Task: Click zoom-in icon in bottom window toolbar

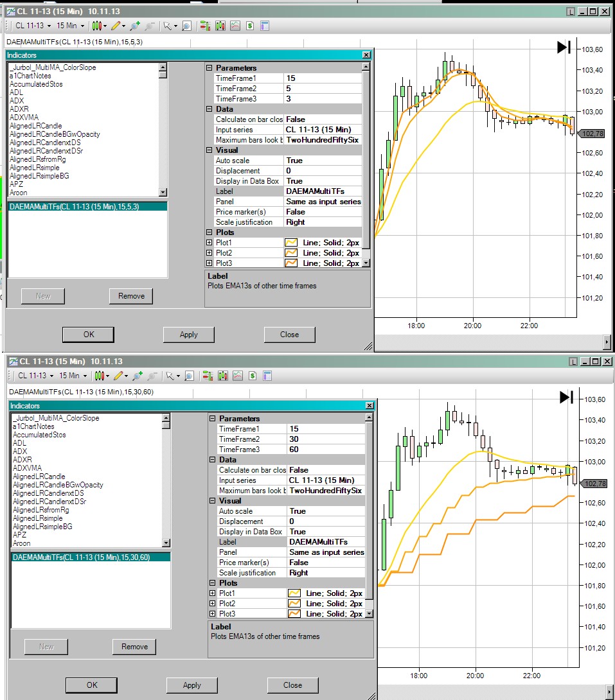Action: point(137,376)
